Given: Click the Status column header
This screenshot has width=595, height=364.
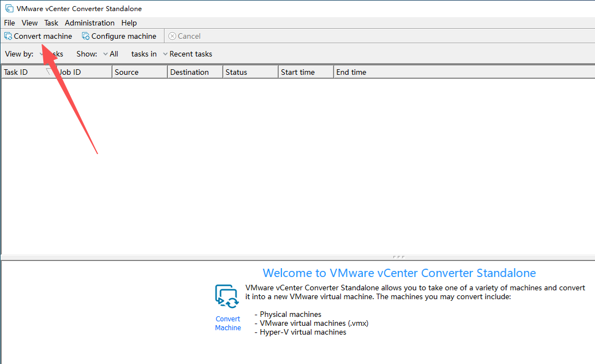Looking at the screenshot, I should point(236,72).
